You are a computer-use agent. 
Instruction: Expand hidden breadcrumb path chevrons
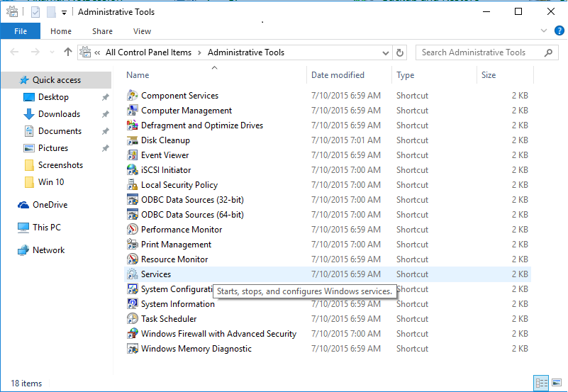click(97, 52)
